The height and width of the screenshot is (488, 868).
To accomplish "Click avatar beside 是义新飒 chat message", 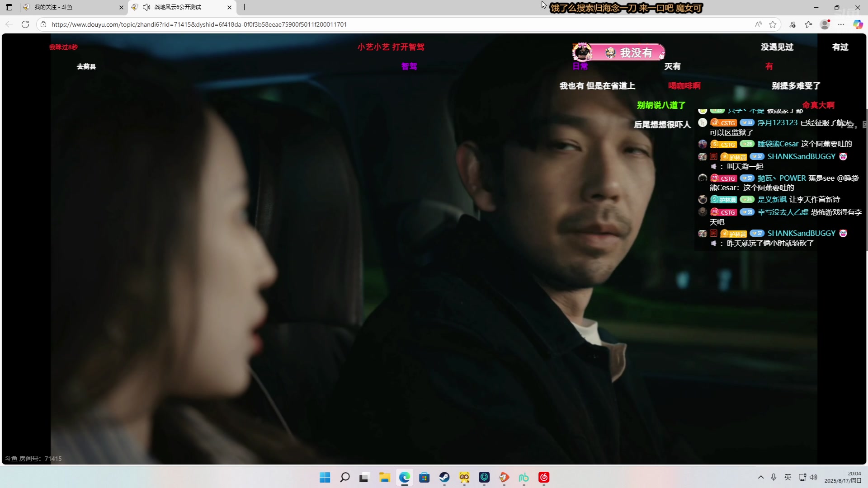I will [x=703, y=199].
